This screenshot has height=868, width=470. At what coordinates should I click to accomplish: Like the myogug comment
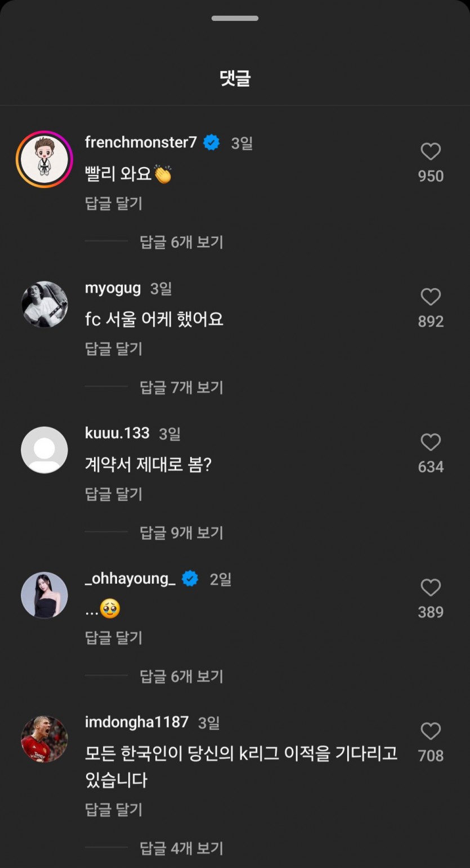431,297
